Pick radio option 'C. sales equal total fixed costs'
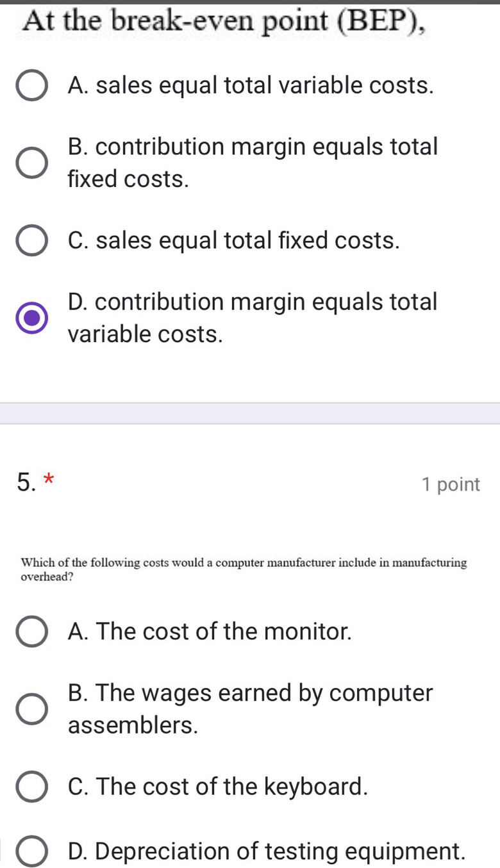Image resolution: width=500 pixels, height=868 pixels. pos(31,241)
